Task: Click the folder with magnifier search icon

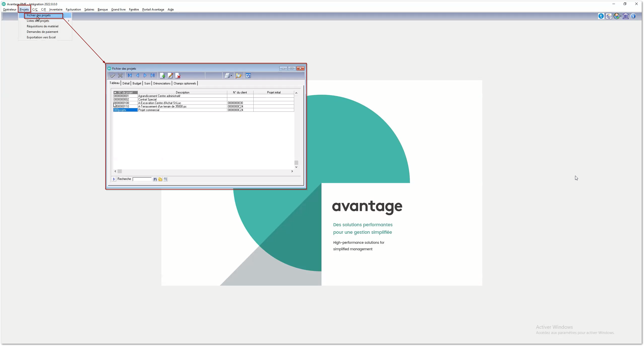Action: click(238, 76)
